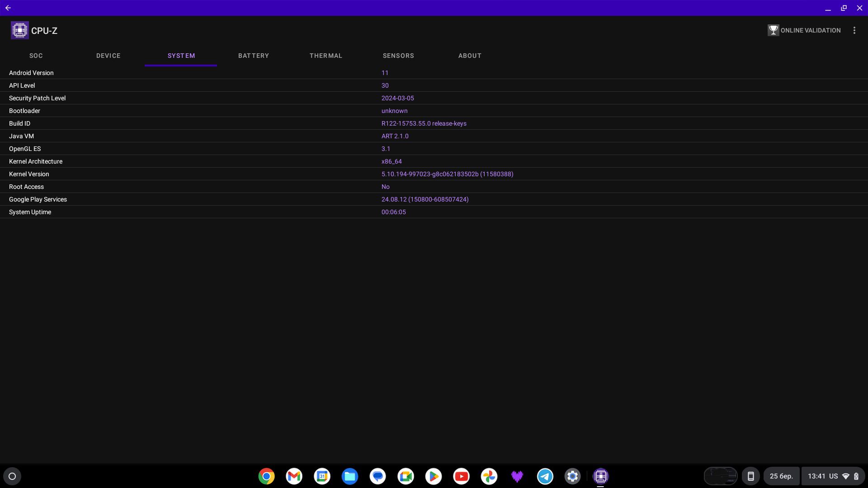
Task: Switch to BATTERY tab
Action: (253, 56)
